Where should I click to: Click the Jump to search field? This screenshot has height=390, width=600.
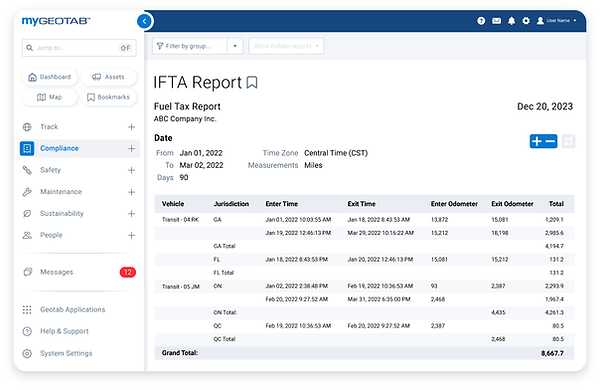79,48
